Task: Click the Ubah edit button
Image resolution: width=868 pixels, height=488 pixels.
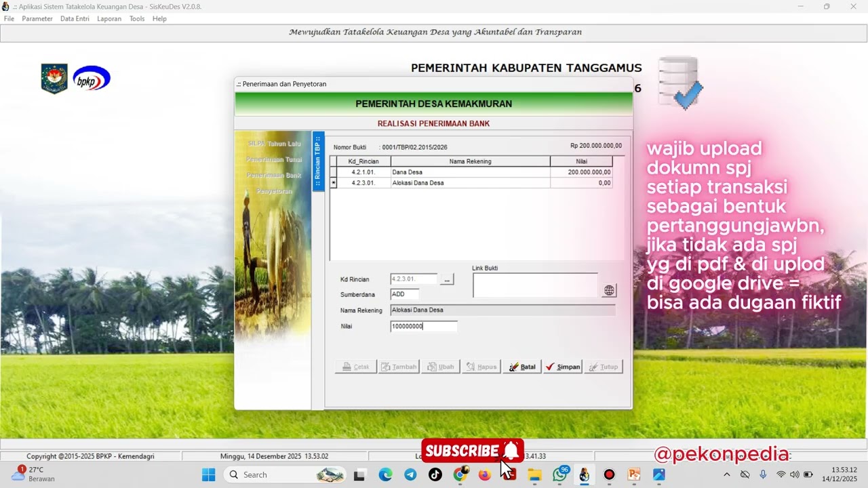Action: (x=440, y=367)
